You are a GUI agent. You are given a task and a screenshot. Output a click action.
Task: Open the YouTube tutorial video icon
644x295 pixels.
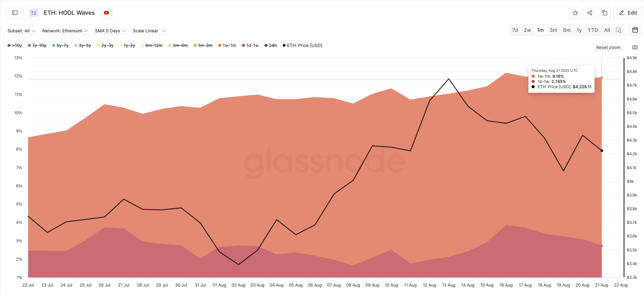point(106,13)
